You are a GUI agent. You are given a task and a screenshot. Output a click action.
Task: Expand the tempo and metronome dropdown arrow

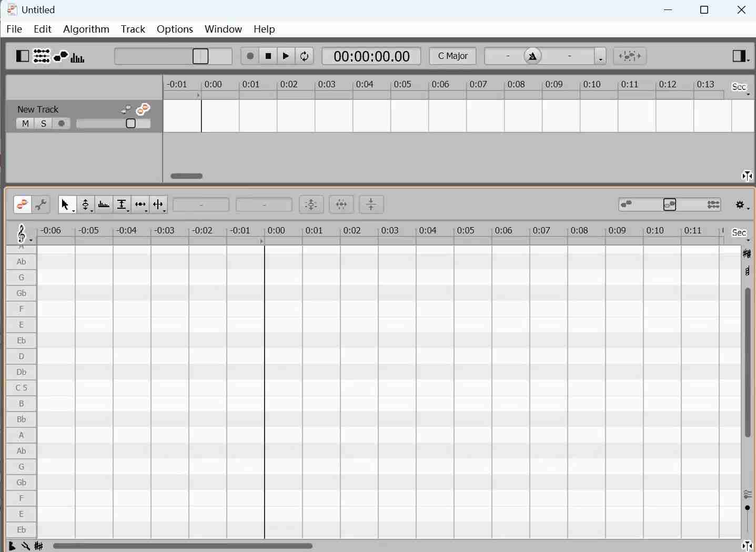pos(600,57)
